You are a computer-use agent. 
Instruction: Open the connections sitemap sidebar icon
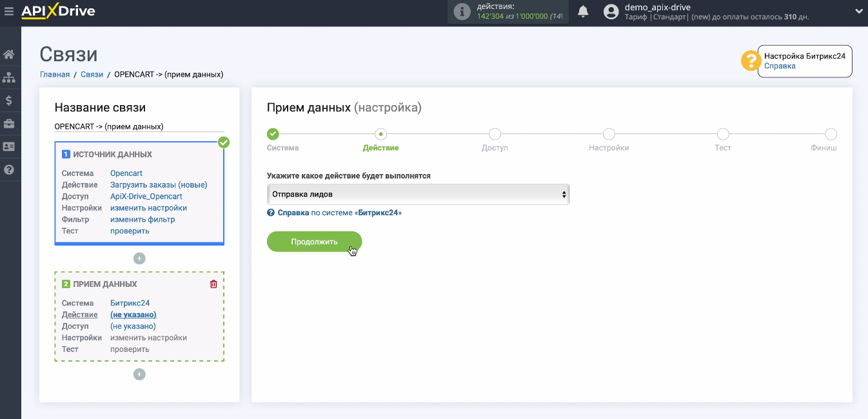click(x=9, y=77)
